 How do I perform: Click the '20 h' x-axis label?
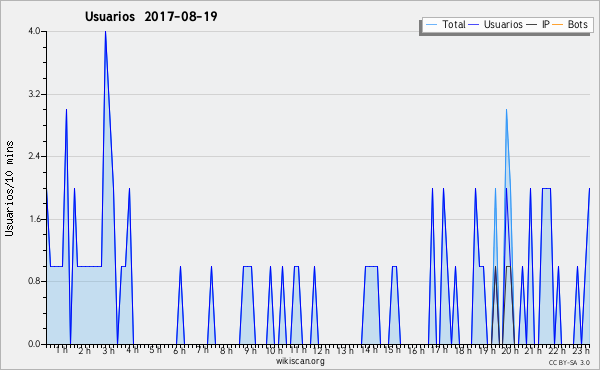point(510,350)
